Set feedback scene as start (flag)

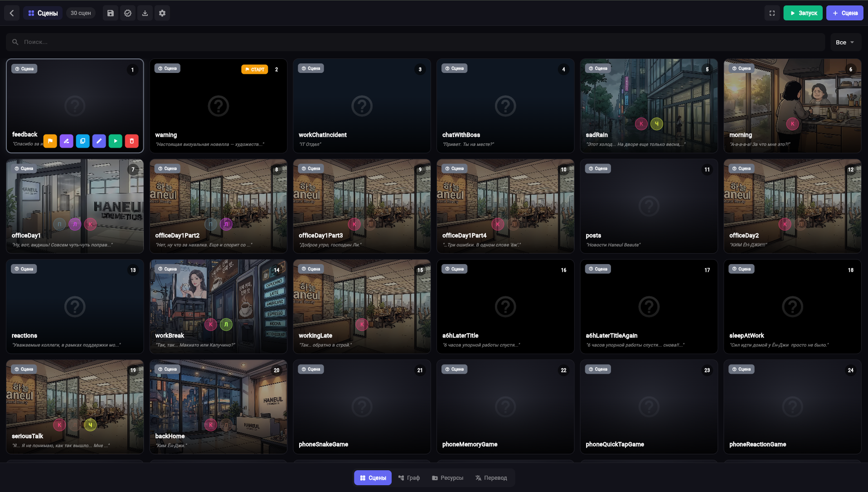point(50,141)
